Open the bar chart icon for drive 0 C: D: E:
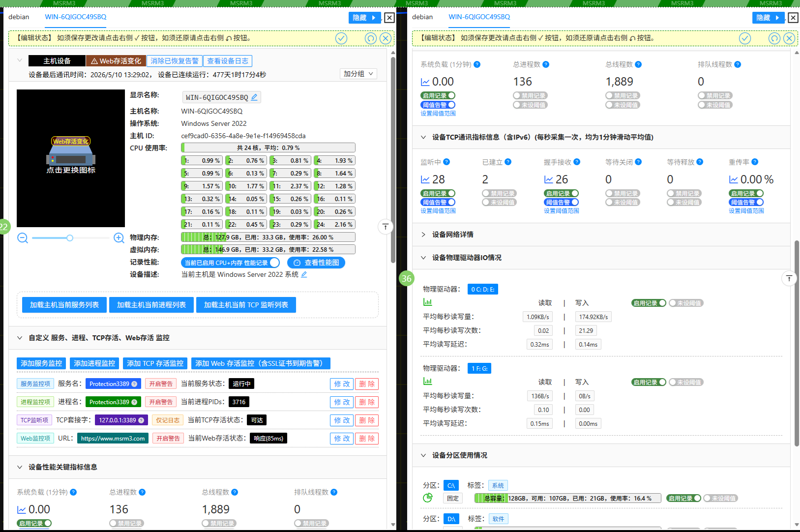 (x=428, y=302)
